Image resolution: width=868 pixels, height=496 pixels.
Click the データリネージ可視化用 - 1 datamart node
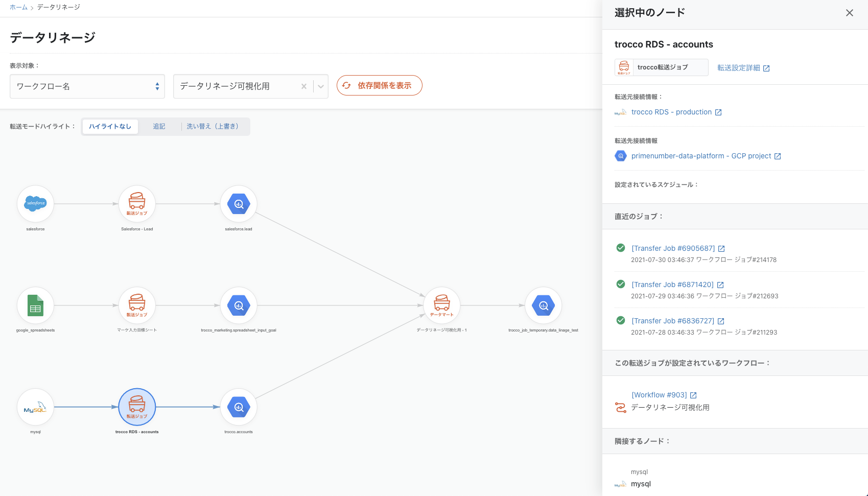coord(441,305)
